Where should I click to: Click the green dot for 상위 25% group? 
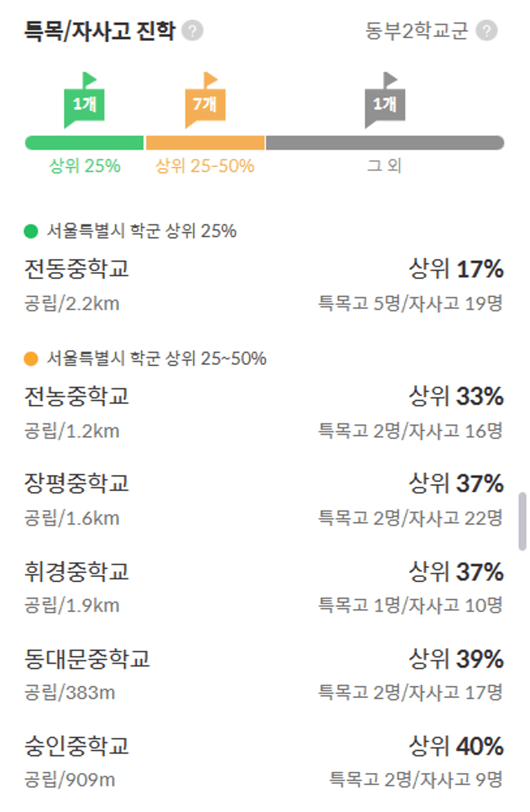tap(31, 231)
